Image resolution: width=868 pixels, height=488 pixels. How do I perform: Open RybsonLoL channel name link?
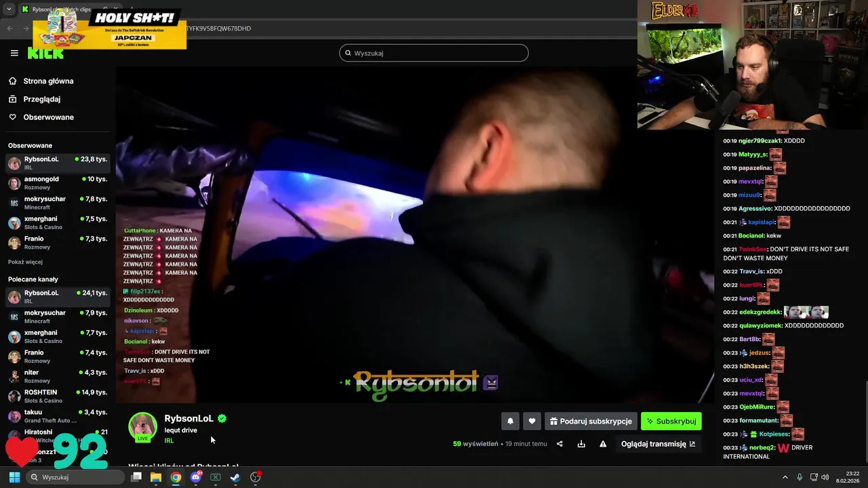[x=189, y=418]
